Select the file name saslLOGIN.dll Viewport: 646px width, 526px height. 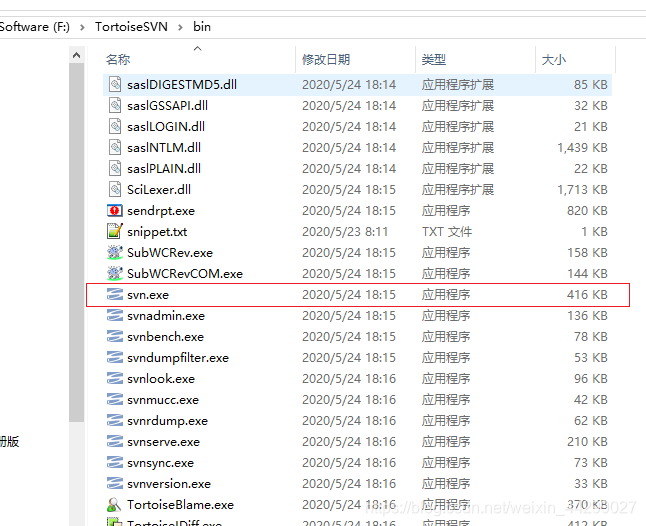[166, 126]
